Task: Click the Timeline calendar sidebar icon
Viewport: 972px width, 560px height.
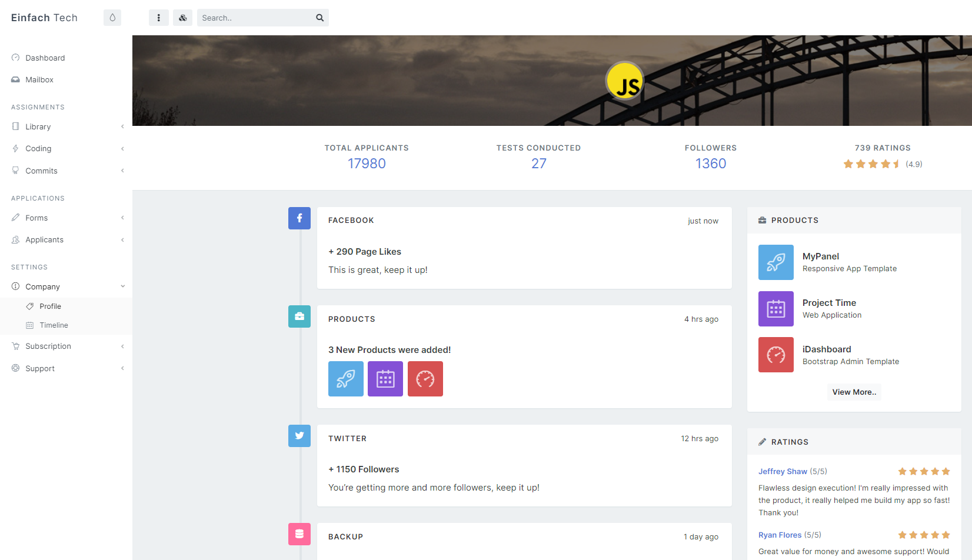Action: click(x=30, y=325)
